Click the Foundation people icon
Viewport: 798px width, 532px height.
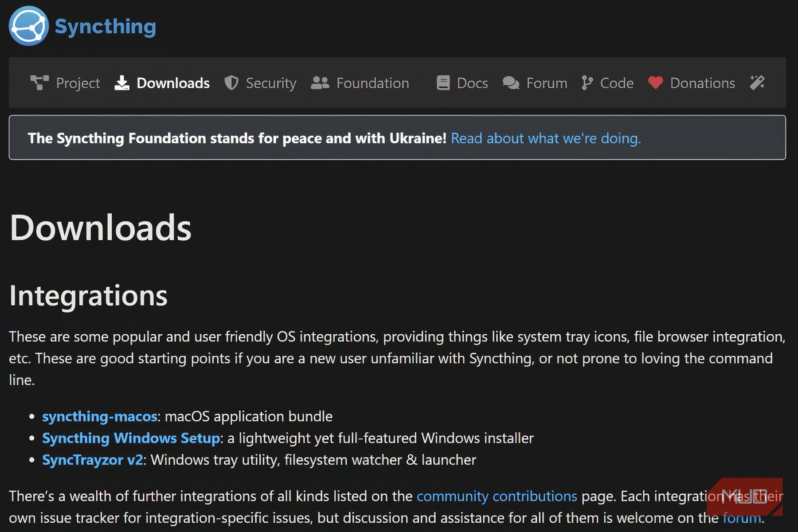click(x=320, y=83)
